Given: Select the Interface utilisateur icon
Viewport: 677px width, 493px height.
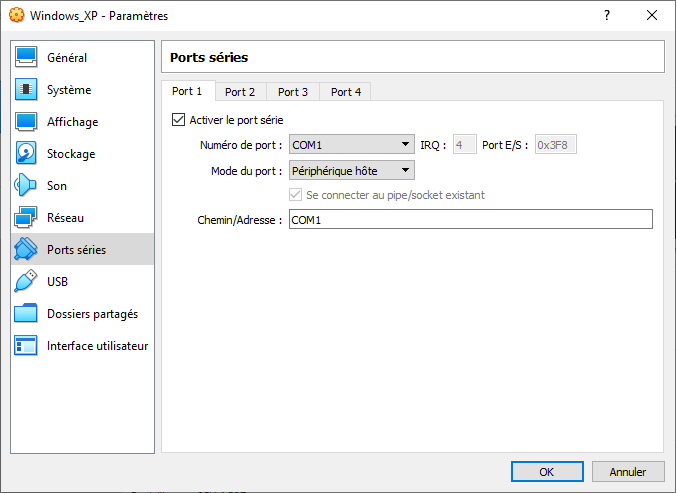Looking at the screenshot, I should 27,346.
